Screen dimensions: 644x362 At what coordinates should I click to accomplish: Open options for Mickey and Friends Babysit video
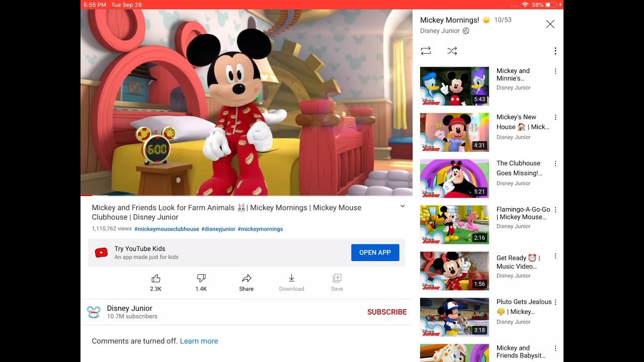555,348
